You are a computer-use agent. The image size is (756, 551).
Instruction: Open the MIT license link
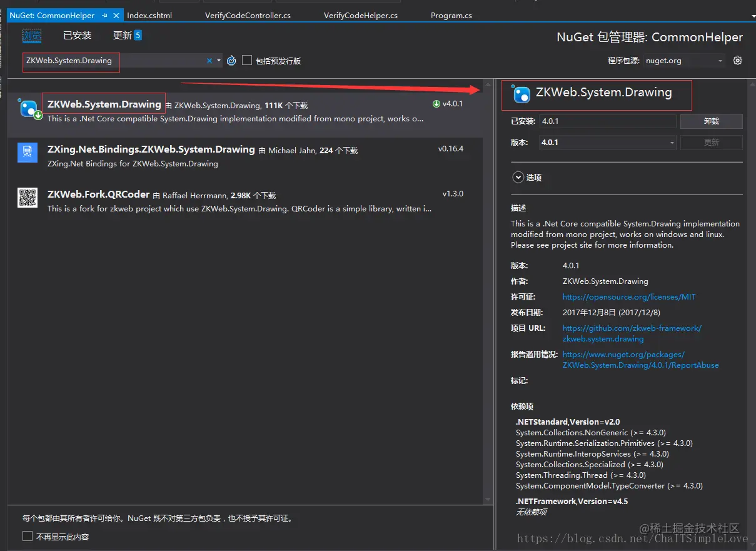629,297
